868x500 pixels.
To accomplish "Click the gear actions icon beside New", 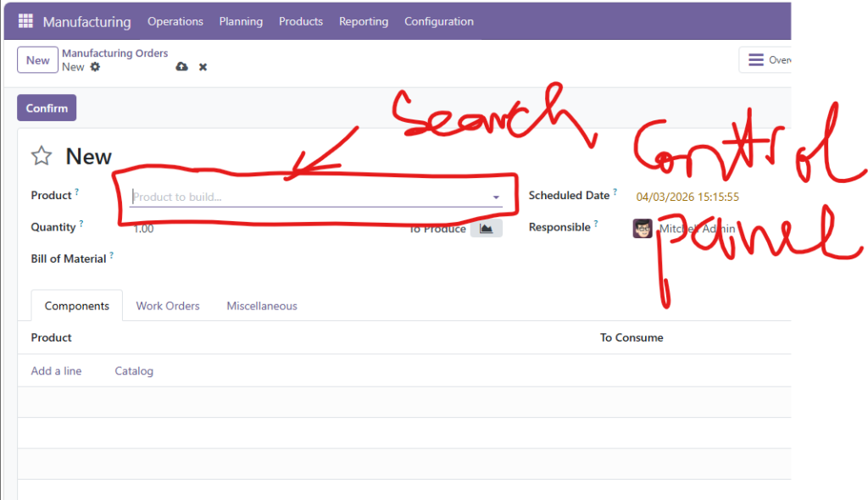I will pyautogui.click(x=95, y=67).
